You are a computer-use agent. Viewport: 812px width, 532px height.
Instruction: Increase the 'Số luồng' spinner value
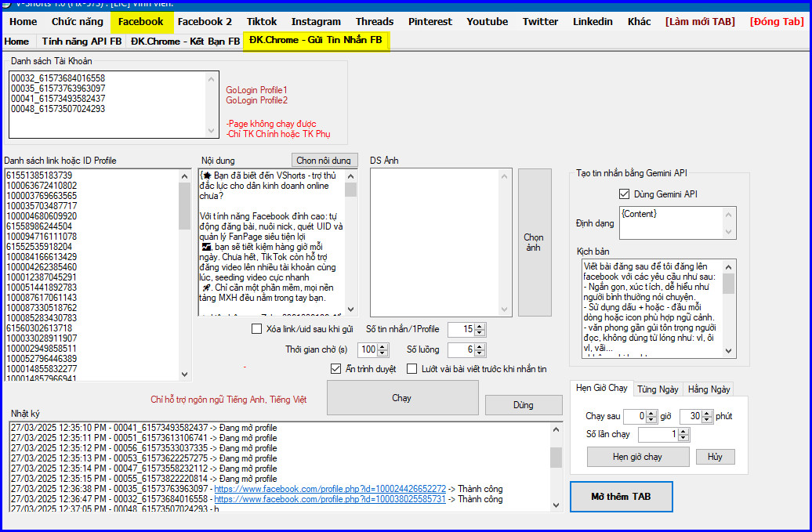[x=480, y=346]
